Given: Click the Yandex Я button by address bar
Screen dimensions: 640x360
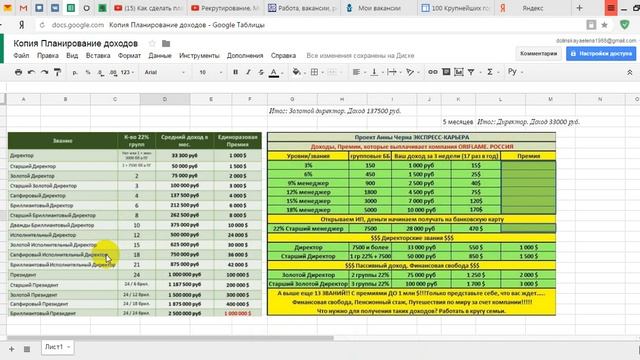Looking at the screenshot, I should (x=22, y=25).
